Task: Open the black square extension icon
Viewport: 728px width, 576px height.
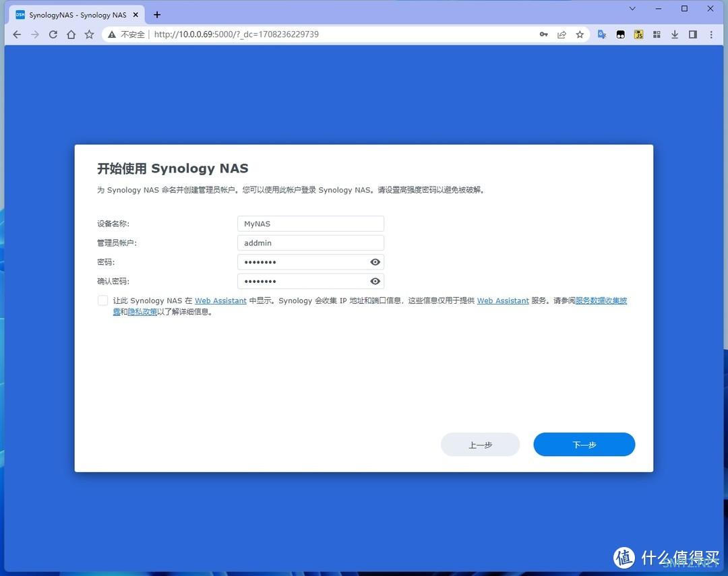Action: coord(620,34)
